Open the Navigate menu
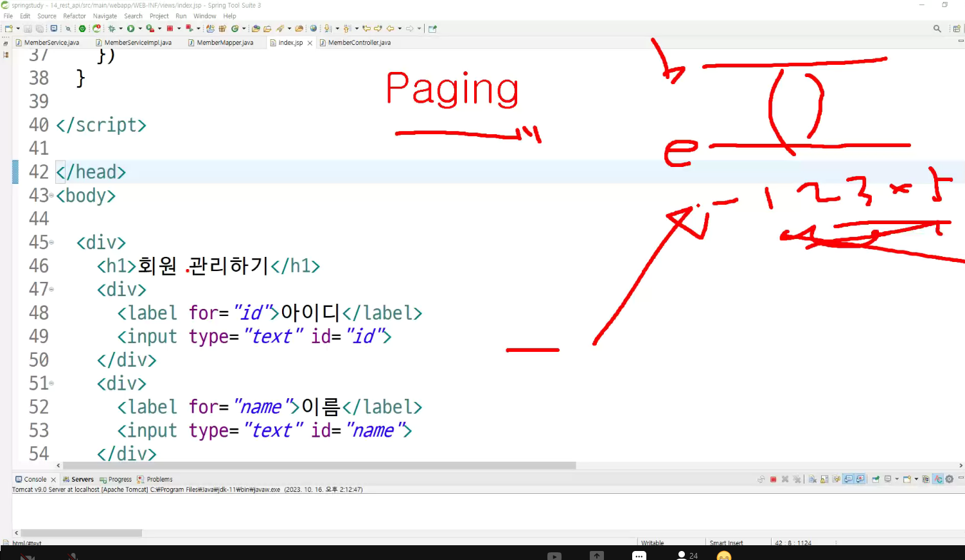The height and width of the screenshot is (560, 965). click(105, 16)
